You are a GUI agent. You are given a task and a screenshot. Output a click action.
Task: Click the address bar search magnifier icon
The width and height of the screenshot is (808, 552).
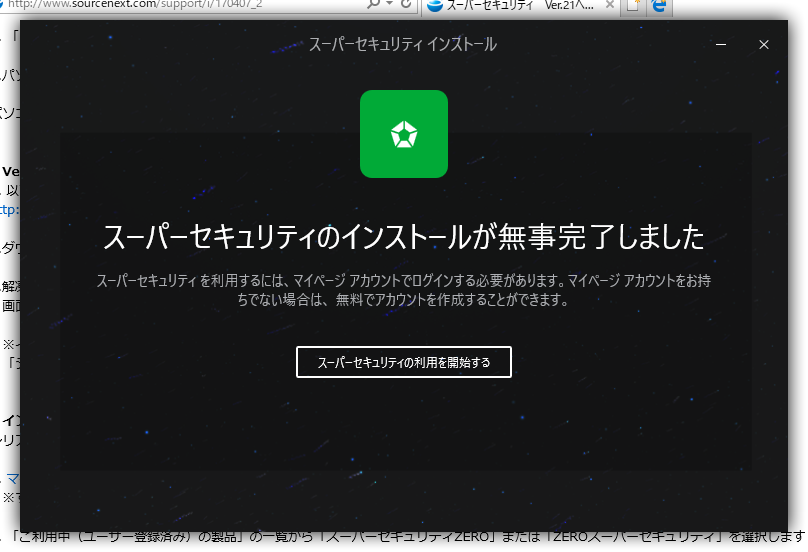click(373, 4)
